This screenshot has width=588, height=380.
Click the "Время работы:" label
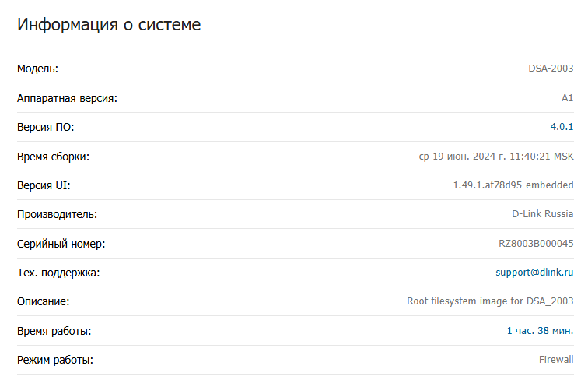[x=54, y=331]
